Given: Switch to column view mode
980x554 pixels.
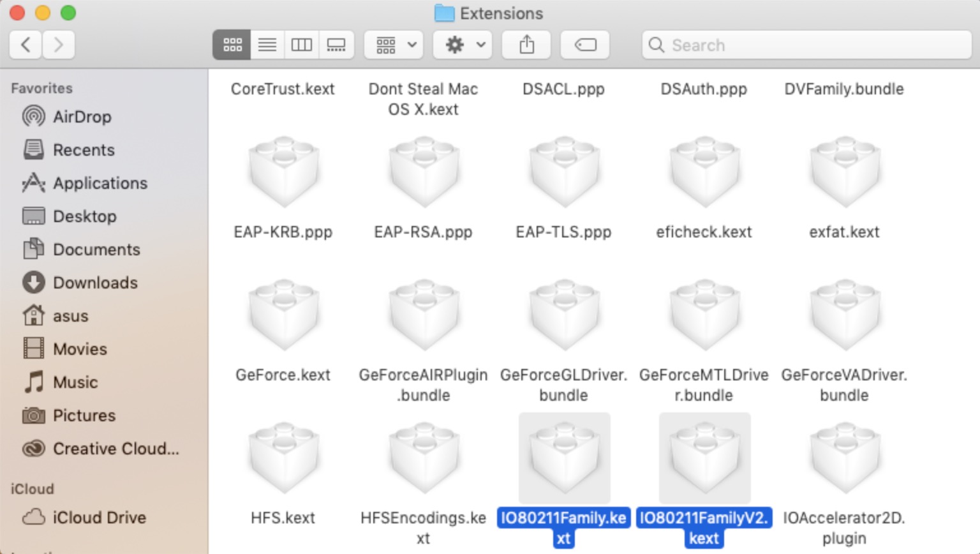Looking at the screenshot, I should coord(301,45).
